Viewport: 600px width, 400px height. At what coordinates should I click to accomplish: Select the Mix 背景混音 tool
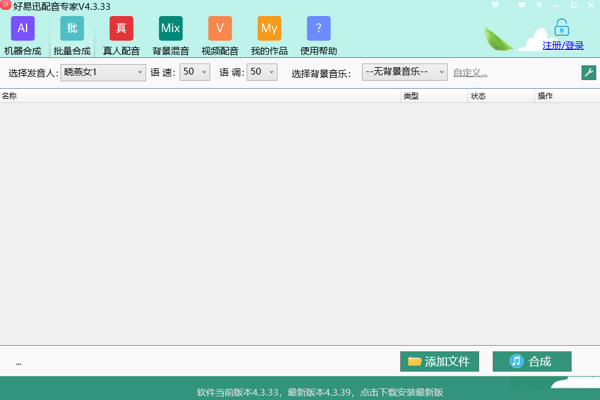click(171, 35)
